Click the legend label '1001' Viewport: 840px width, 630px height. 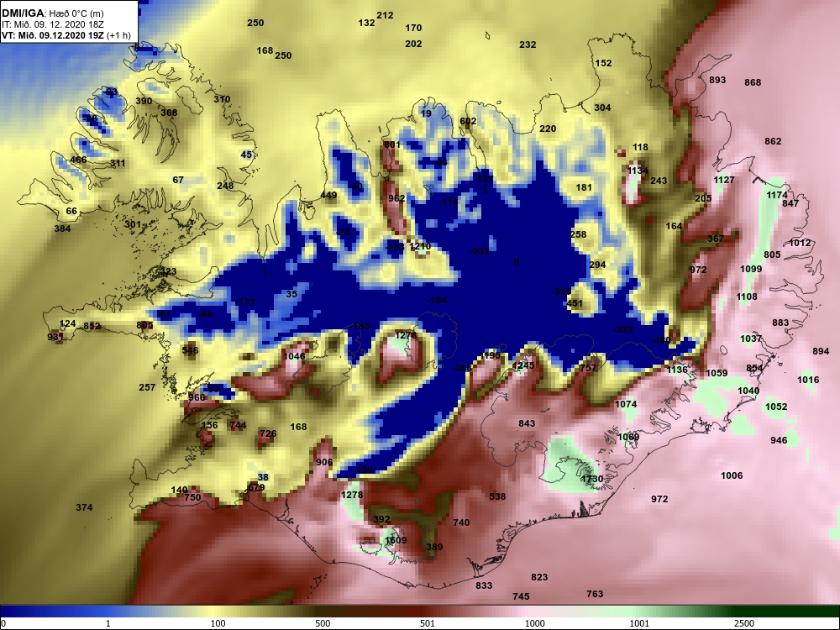639,623
